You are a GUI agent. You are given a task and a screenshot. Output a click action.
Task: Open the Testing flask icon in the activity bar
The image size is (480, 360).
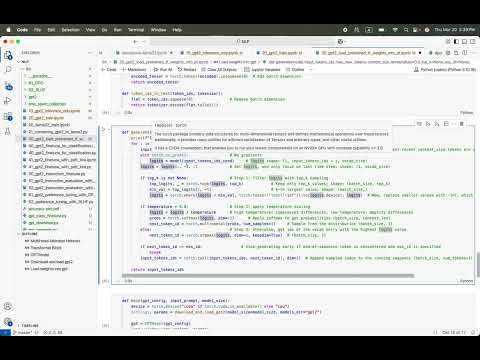pyautogui.click(x=8, y=131)
